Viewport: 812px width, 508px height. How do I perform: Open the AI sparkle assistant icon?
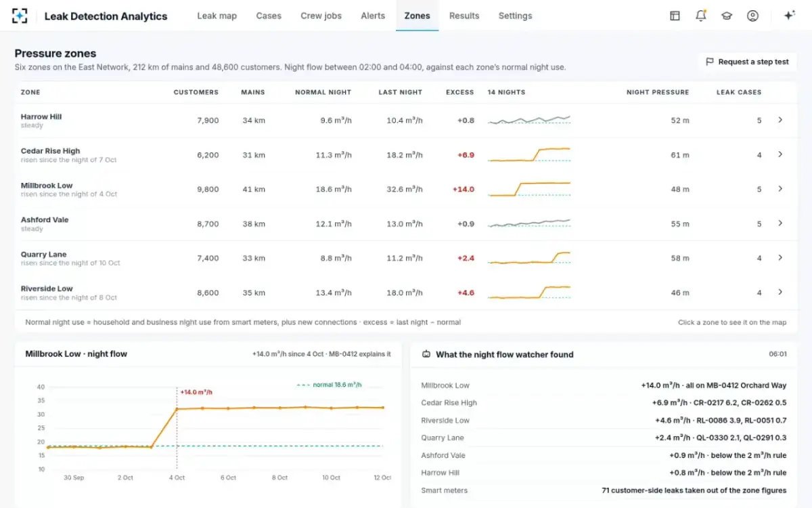pos(789,16)
